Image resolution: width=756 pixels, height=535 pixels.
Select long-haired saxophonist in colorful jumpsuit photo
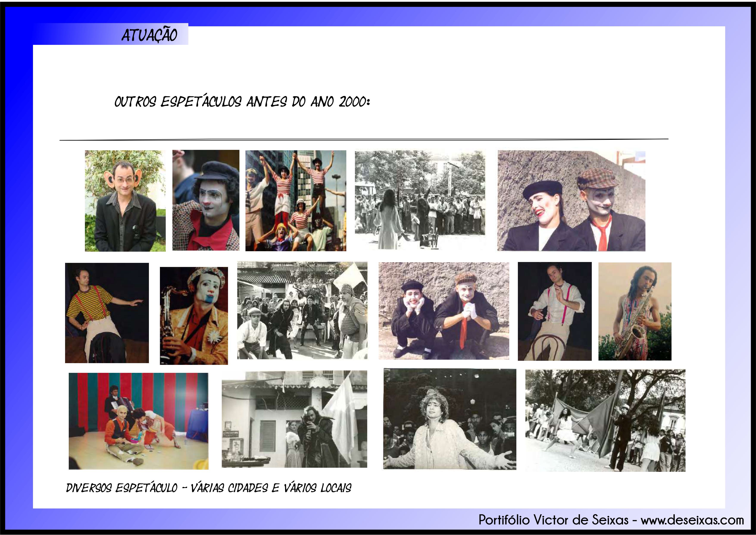(634, 311)
